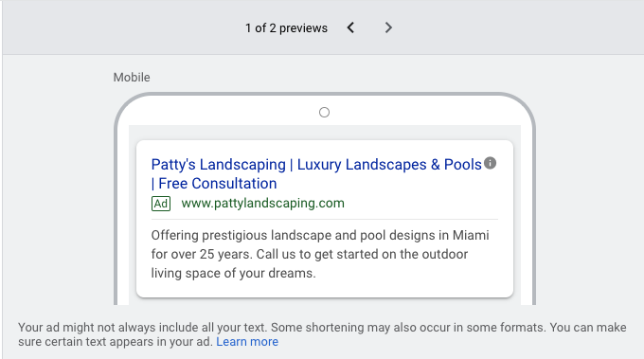This screenshot has width=644, height=359.
Task: Select the 1 of 2 previews counter
Action: pyautogui.click(x=286, y=27)
